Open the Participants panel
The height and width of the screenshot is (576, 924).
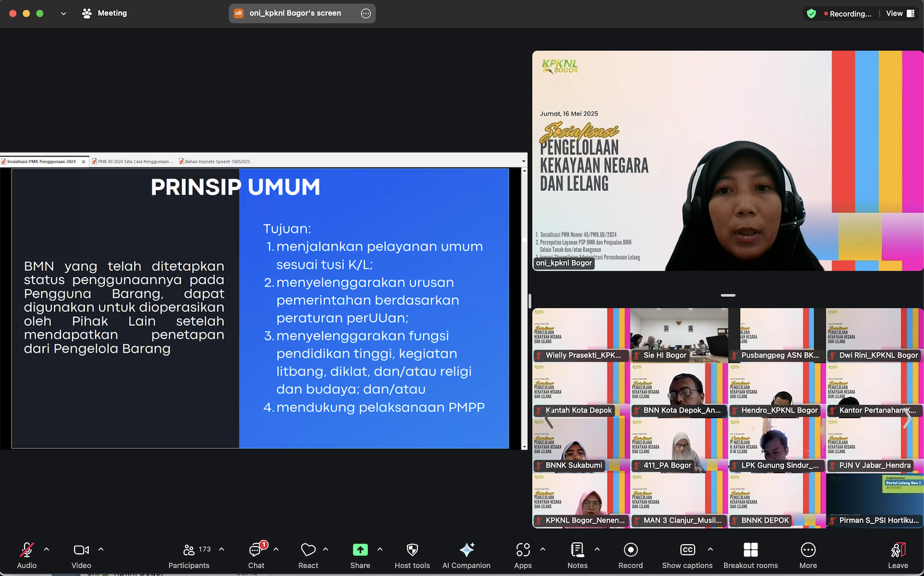189,556
